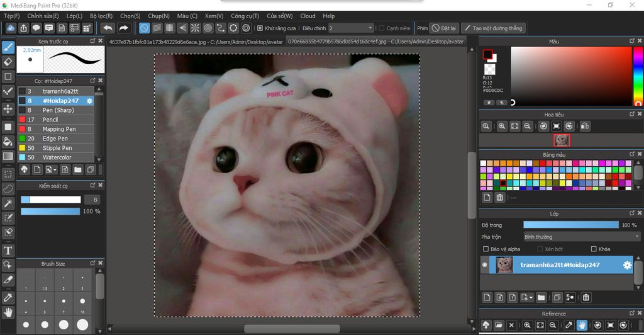Screen dimensions: 644x335
Task: Switch to the 4637e87b1fbfc01a173b48229d6e6aca.jpg tab
Action: pyautogui.click(x=196, y=42)
